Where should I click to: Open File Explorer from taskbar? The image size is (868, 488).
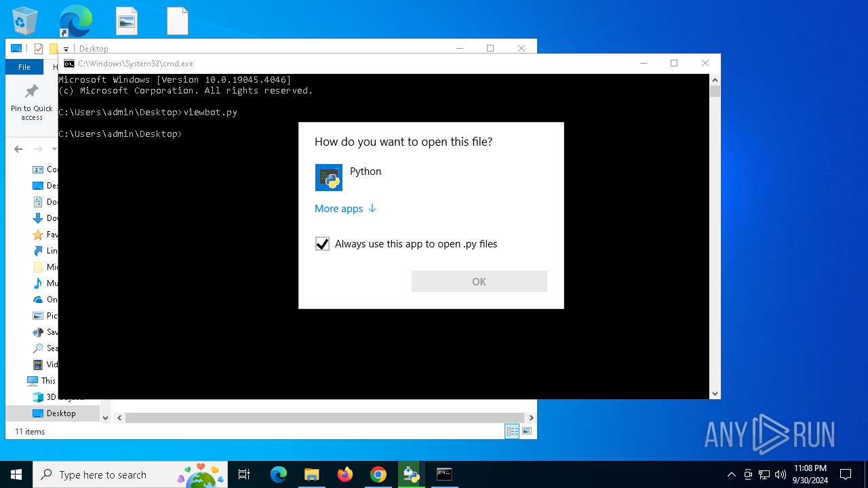[x=312, y=474]
